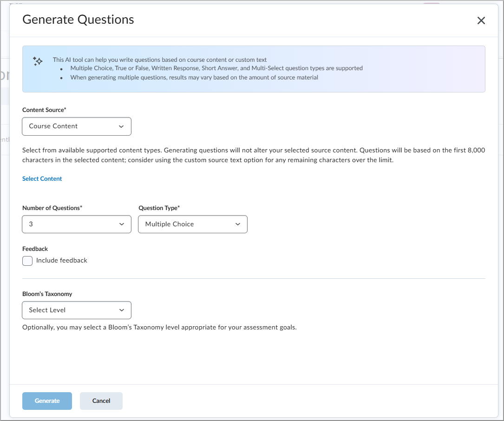This screenshot has width=504, height=421.
Task: Click the Content Source dropdown chevron
Action: [121, 126]
